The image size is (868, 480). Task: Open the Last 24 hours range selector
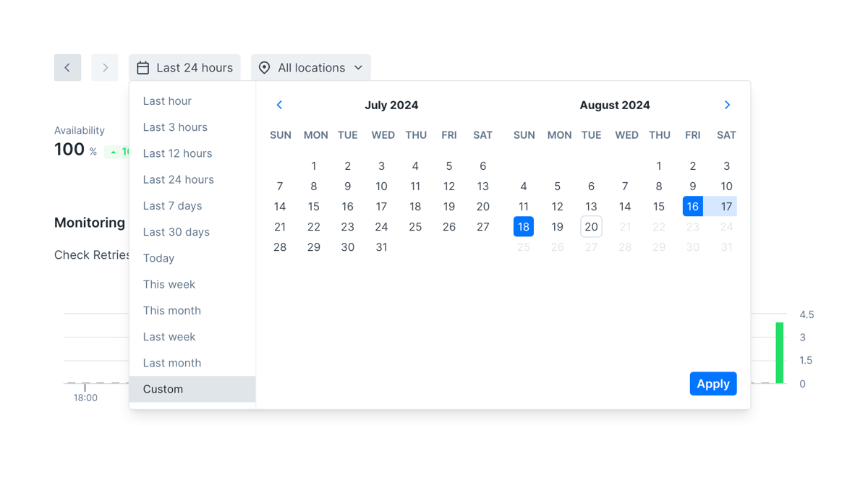tap(184, 67)
